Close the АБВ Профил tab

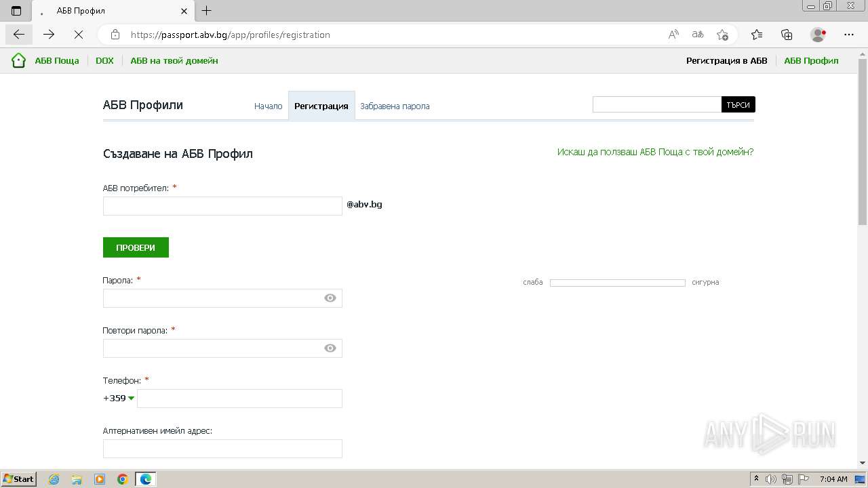(184, 11)
